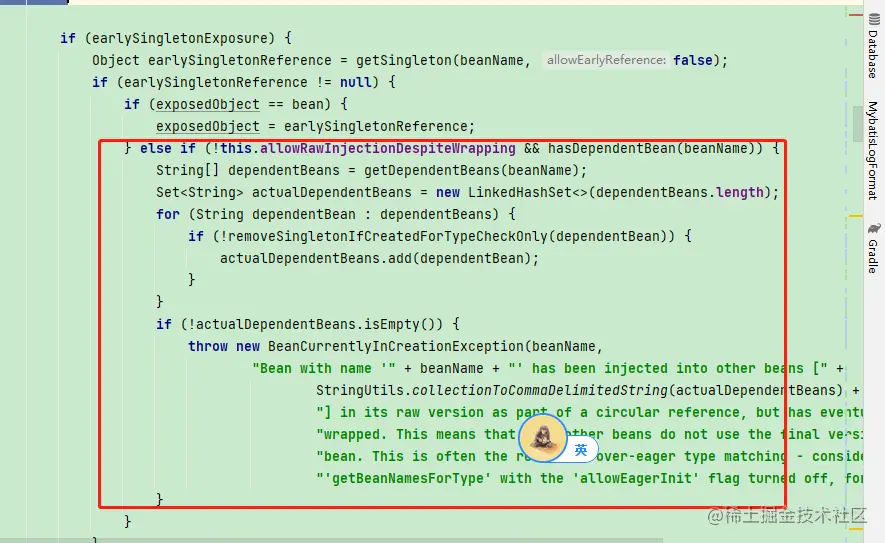Image resolution: width=885 pixels, height=543 pixels.
Task: Click string starting '"] in its raw version'
Action: click(x=589, y=413)
